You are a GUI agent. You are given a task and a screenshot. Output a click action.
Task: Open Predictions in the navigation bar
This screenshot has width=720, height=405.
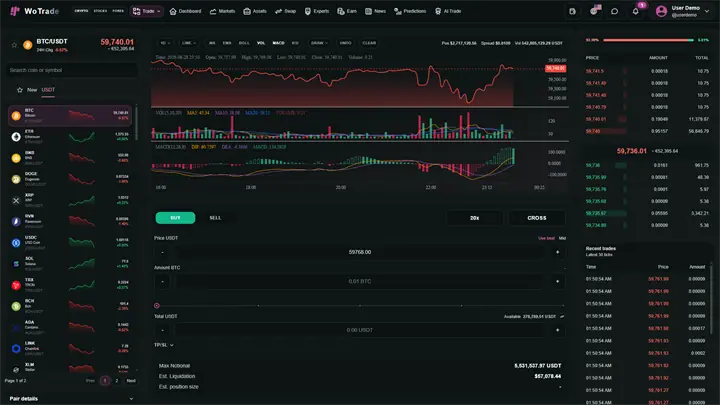click(410, 11)
